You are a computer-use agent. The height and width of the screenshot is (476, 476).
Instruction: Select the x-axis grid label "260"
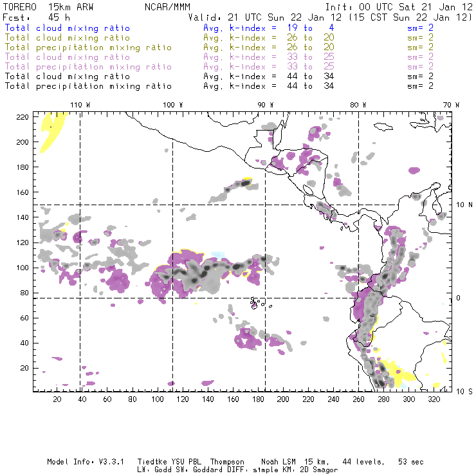358,399
